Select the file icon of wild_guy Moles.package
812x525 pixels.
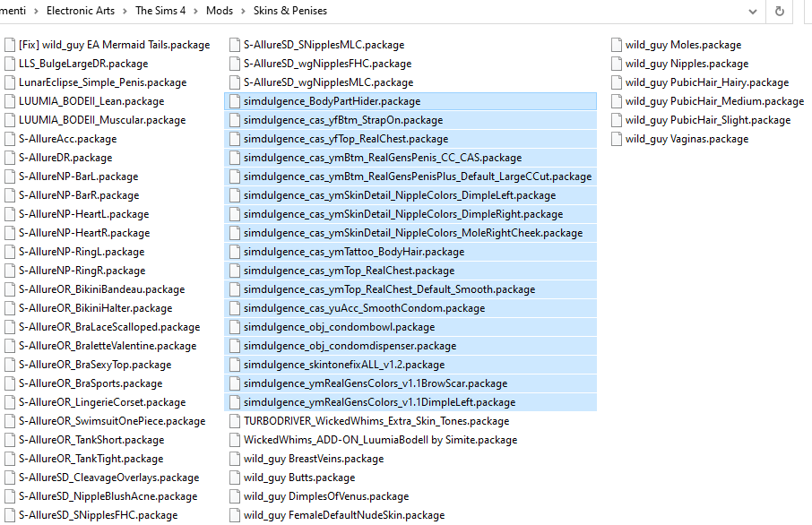coord(617,45)
